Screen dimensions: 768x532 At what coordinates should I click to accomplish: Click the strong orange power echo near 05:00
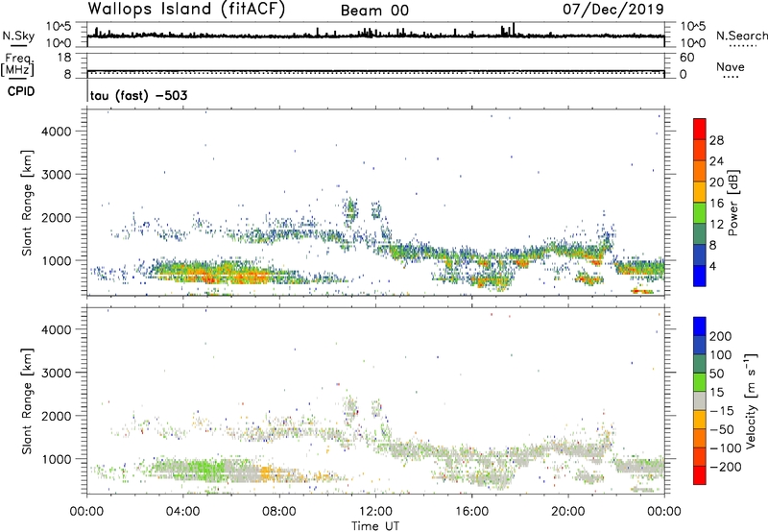click(x=210, y=278)
